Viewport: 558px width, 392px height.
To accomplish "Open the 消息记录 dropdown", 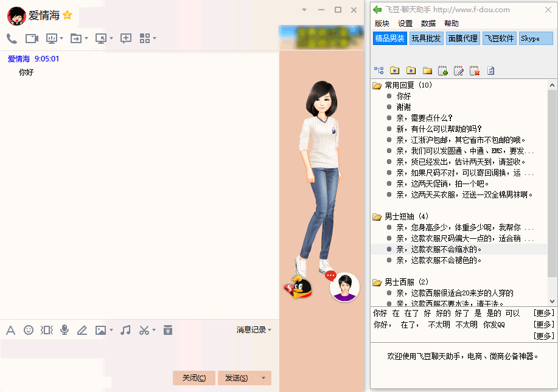I will [x=254, y=330].
